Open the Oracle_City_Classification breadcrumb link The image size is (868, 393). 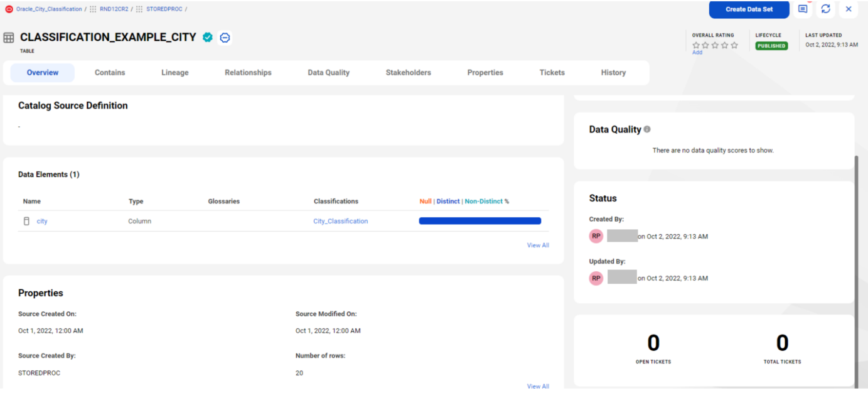pos(49,9)
